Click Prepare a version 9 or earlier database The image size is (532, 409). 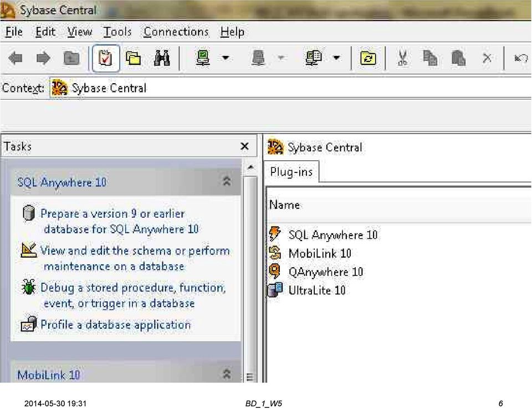click(x=119, y=222)
